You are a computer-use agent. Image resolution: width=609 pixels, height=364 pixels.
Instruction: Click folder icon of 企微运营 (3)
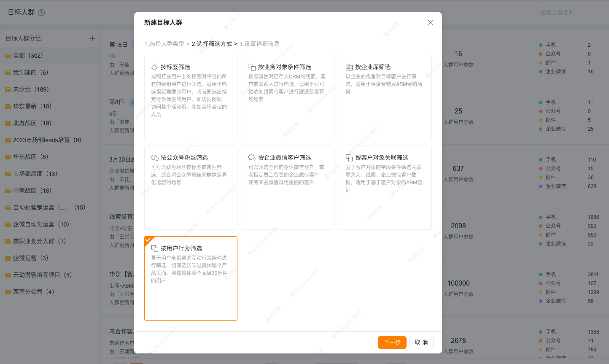click(x=8, y=258)
